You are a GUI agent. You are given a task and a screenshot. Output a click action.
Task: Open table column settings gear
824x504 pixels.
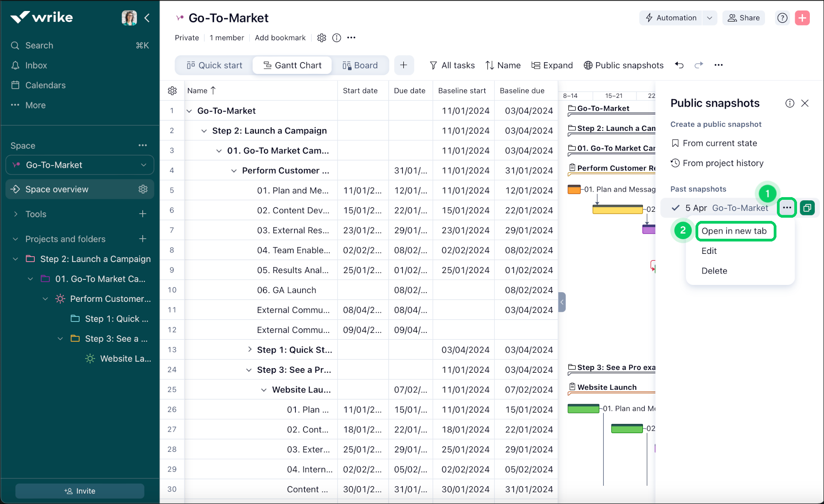[172, 91]
